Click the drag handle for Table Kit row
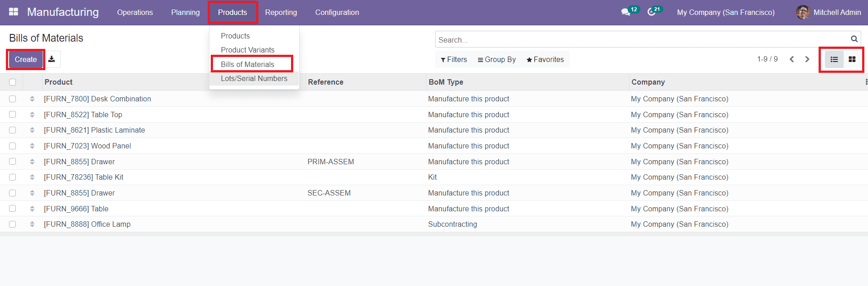This screenshot has height=286, width=868. point(32,177)
